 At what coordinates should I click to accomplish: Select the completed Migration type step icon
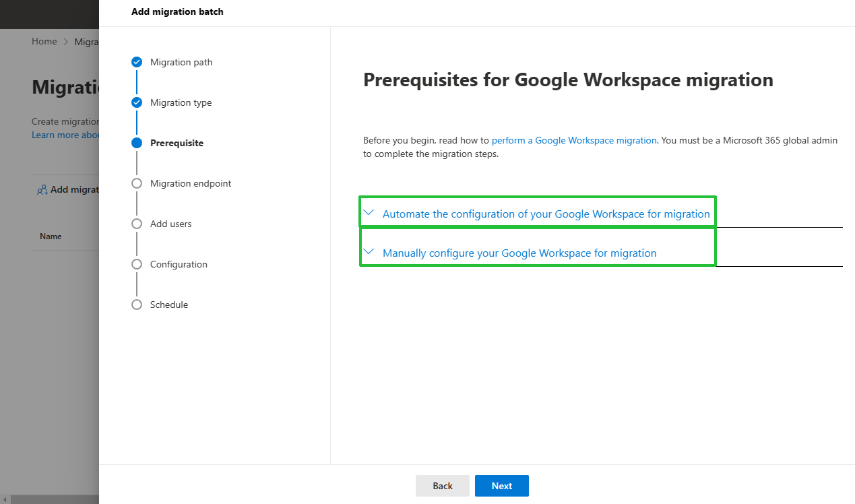click(x=137, y=102)
